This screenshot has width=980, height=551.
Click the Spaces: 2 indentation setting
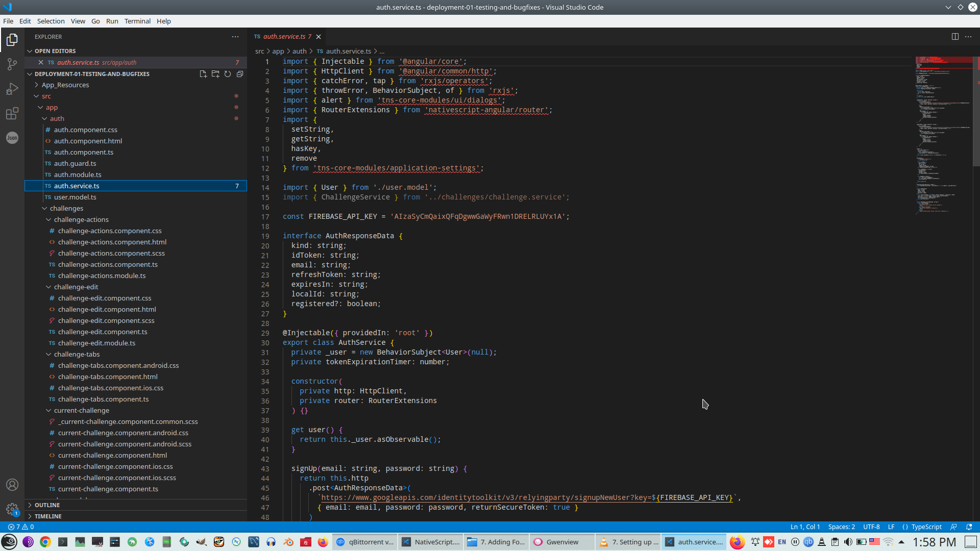[841, 527]
